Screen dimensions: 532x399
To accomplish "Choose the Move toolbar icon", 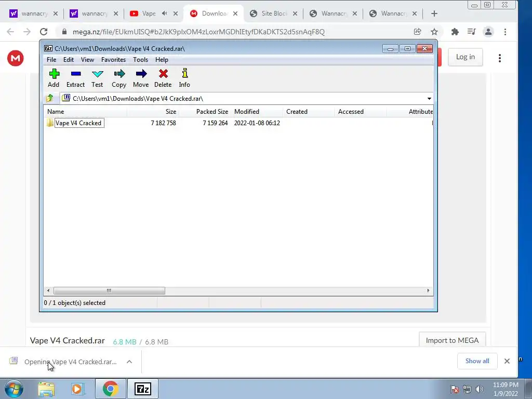I will coord(141,78).
